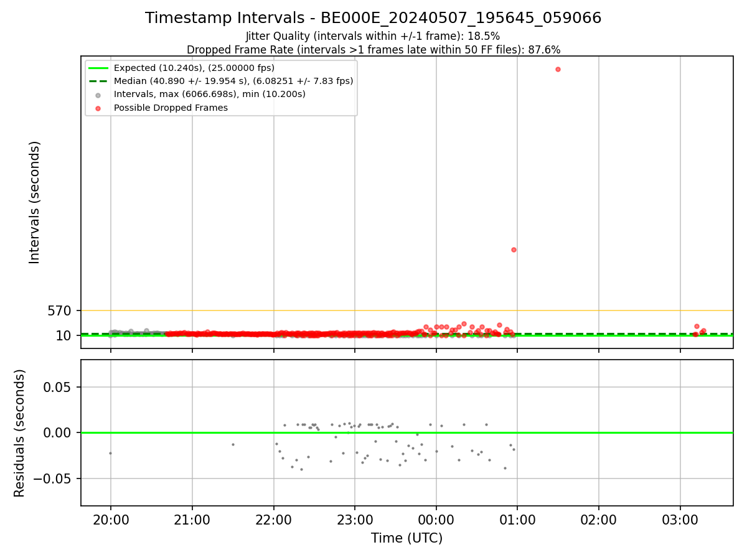Click the 0.05 residuals tick label

pos(57,387)
